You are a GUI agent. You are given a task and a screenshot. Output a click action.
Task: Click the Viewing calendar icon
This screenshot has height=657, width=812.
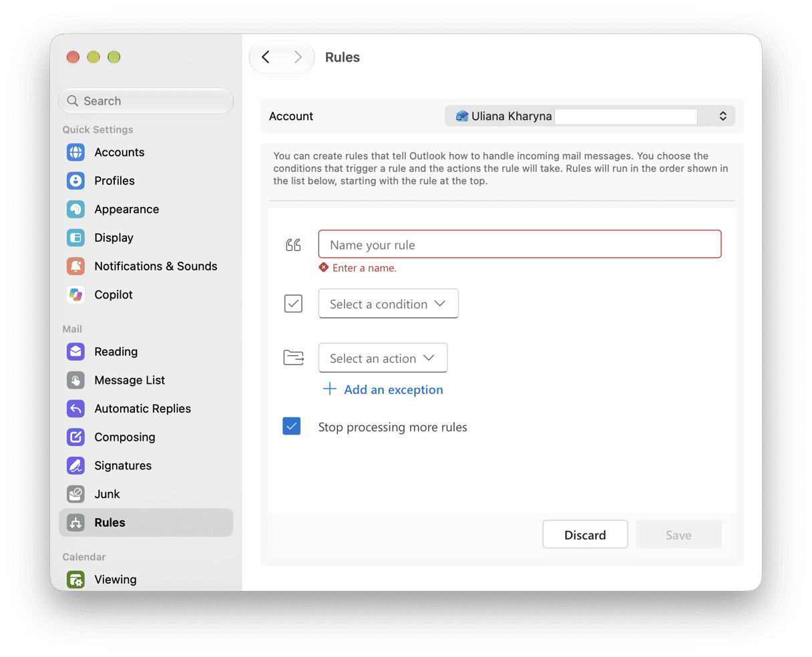tap(75, 580)
